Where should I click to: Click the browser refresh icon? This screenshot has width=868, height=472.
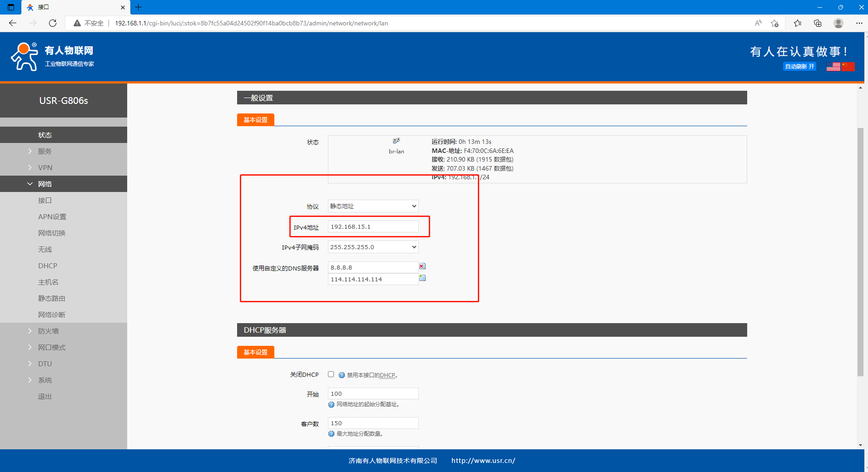pos(53,23)
